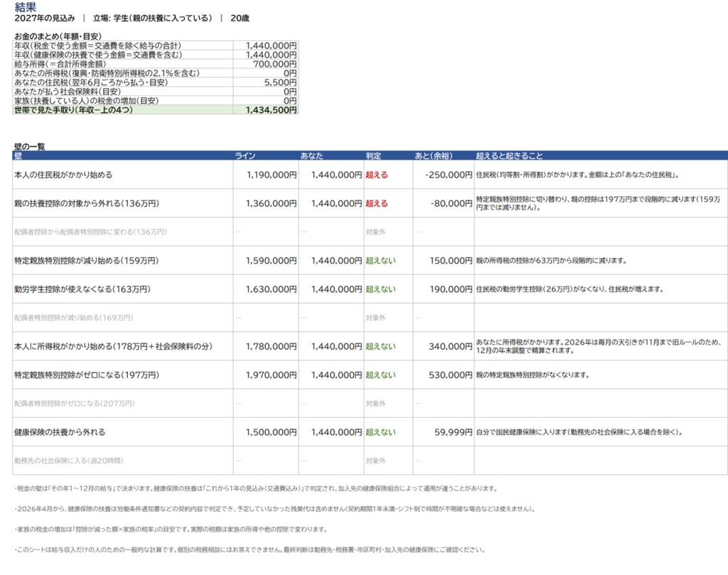Viewport: 728px width, 575px height.
Task: Click the 住民税(均等割・所得割)がかかります description
Action: click(x=578, y=175)
